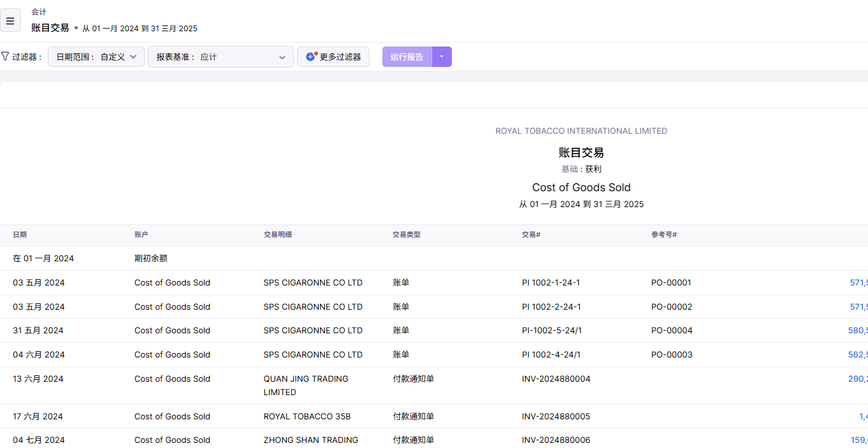
Task: Click amount link in PO-00001 row
Action: pyautogui.click(x=858, y=282)
